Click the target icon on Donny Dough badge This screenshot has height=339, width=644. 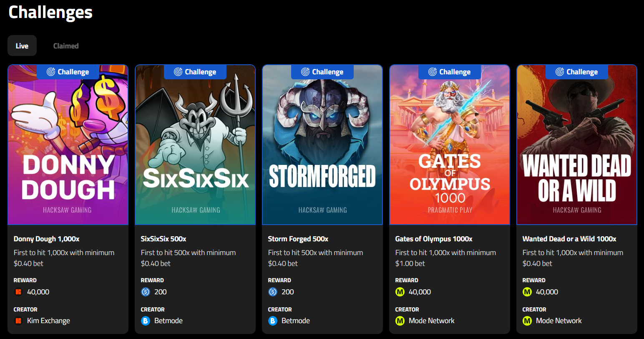(51, 72)
